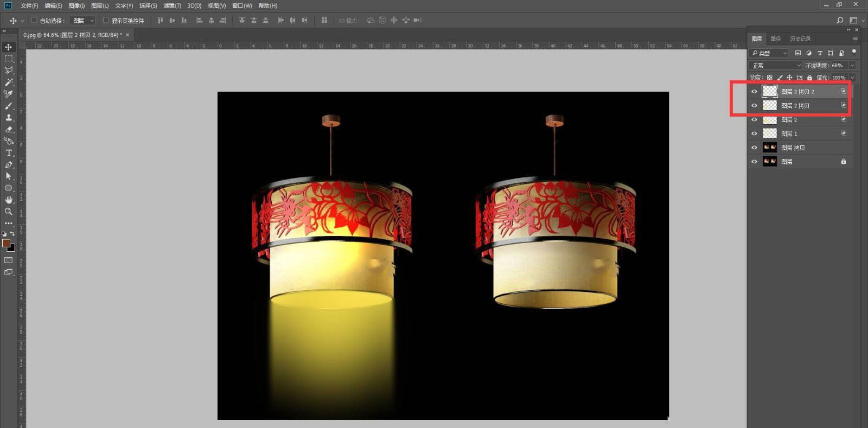This screenshot has height=428, width=868.
Task: Click the foreground color swatch
Action: [x=6, y=244]
